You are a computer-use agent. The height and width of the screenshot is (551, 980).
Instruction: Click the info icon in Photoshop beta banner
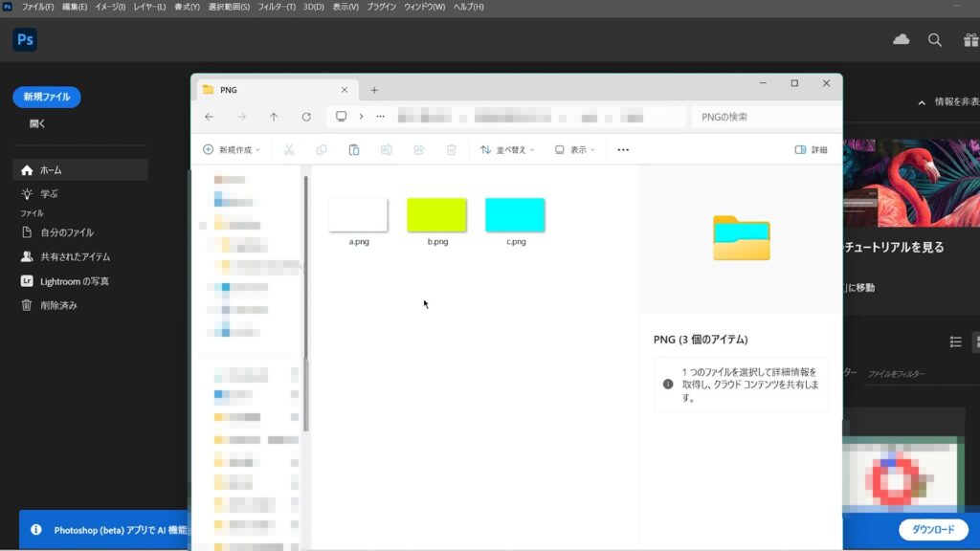36,530
